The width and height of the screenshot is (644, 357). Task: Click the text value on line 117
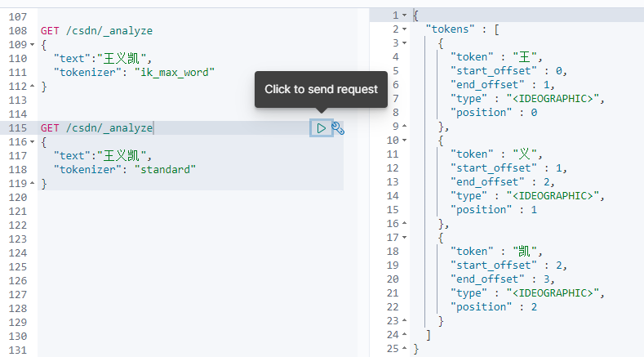[x=121, y=155]
